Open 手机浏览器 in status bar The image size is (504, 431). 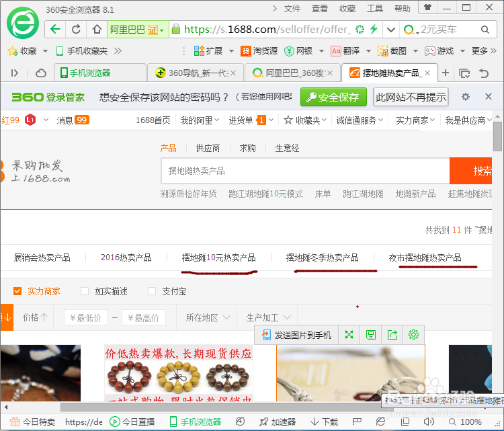tap(195, 422)
